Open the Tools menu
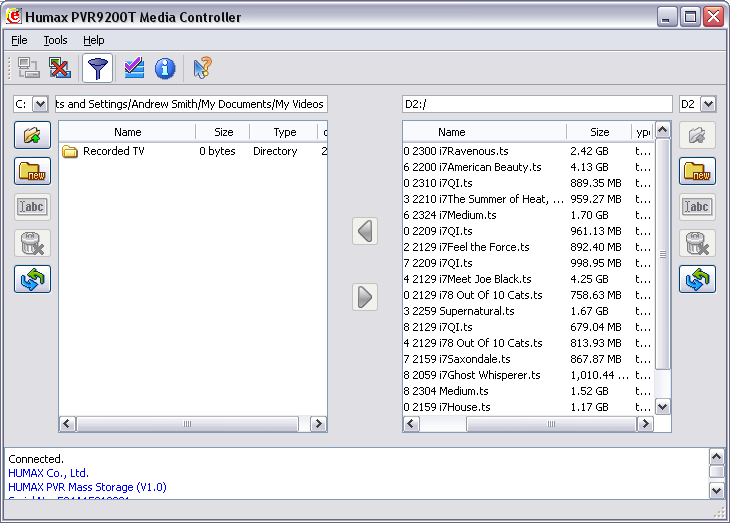The width and height of the screenshot is (730, 523). (x=55, y=40)
